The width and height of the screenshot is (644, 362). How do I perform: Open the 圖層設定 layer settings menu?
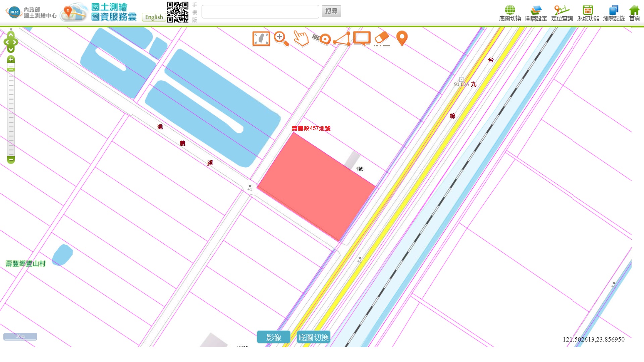pos(536,13)
